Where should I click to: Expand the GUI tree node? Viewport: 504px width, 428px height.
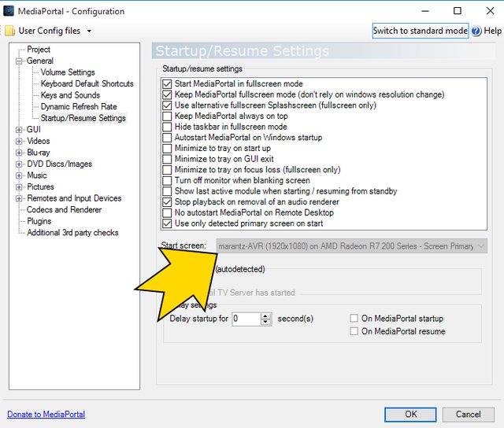click(x=19, y=130)
